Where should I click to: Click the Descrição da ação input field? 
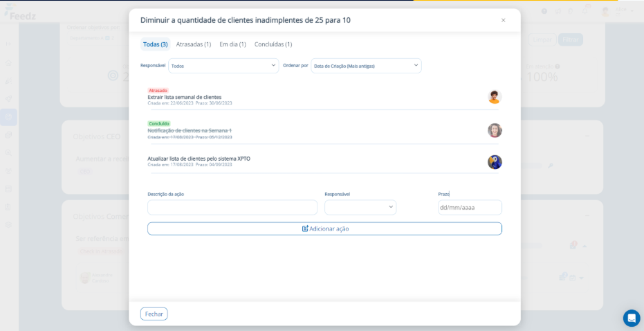(232, 207)
